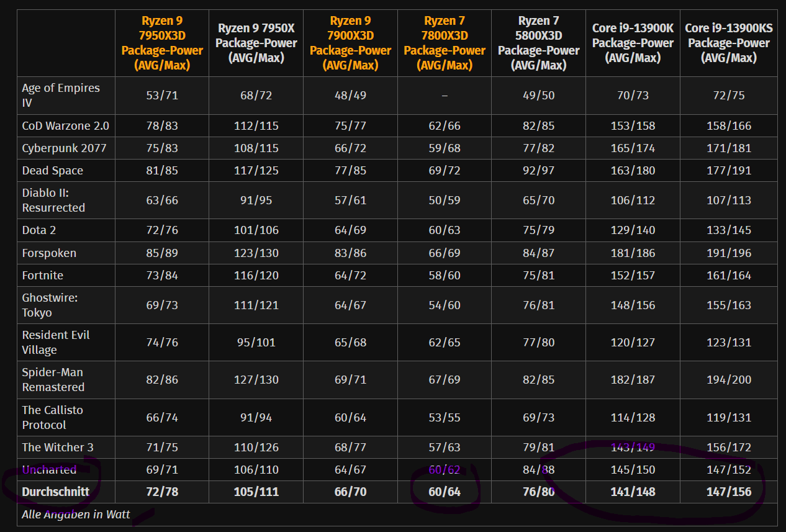This screenshot has height=532, width=786.
Task: Click the 101/106 cell in Dota 2 row
Action: (x=256, y=230)
